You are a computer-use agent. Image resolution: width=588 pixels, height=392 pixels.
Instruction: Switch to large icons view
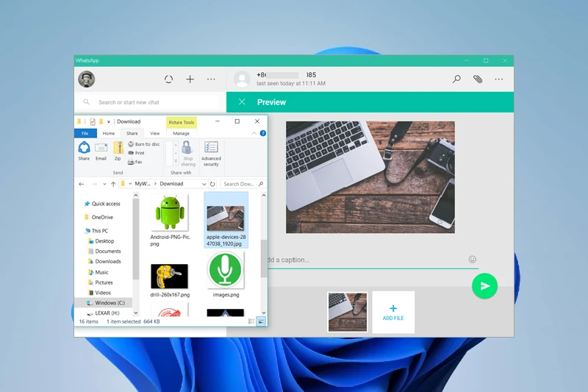pyautogui.click(x=261, y=321)
